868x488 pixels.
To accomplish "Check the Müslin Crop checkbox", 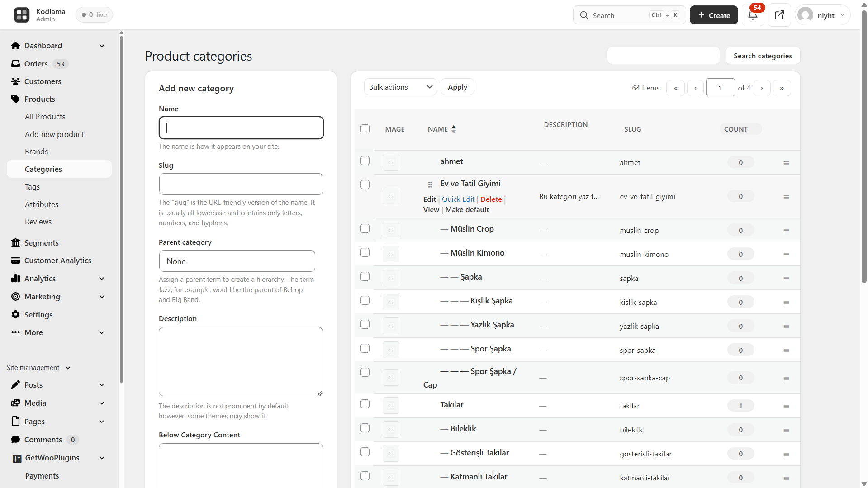I will coord(365,228).
